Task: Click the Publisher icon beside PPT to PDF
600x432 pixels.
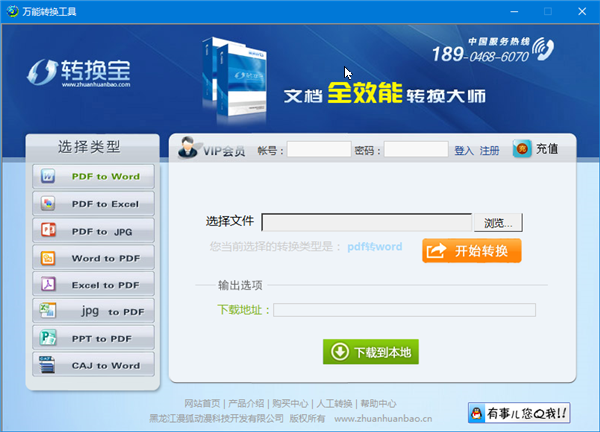Action: 48,337
